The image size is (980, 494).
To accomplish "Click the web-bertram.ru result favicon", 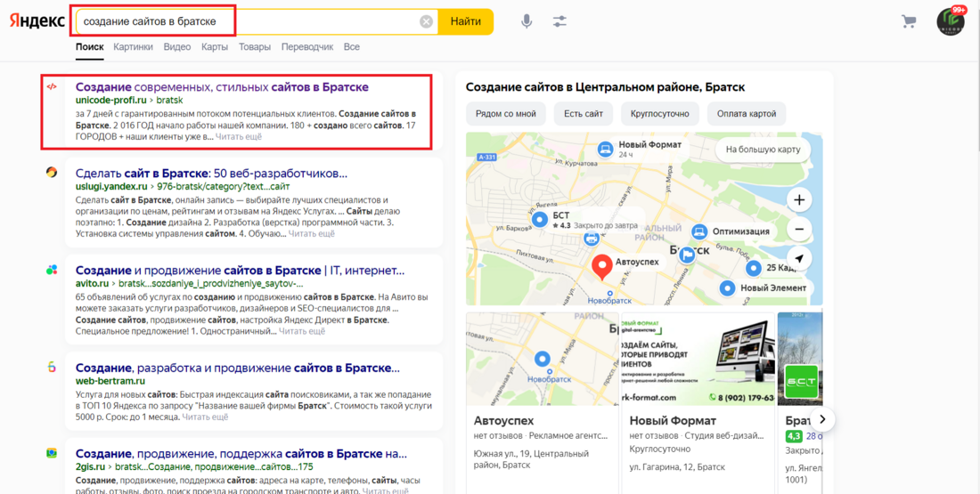I will pyautogui.click(x=52, y=368).
